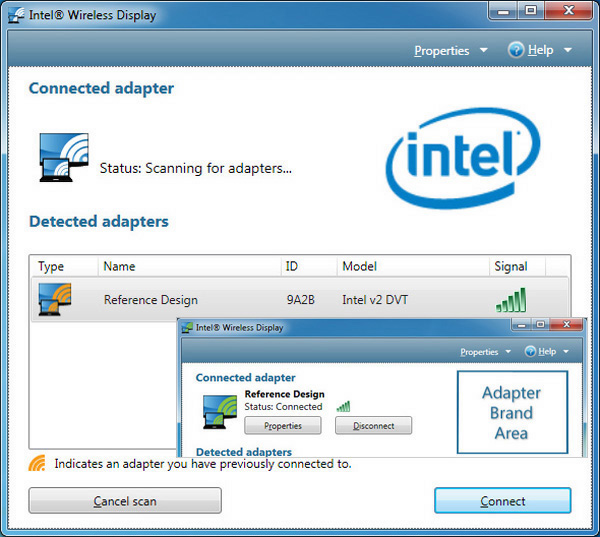The image size is (600, 537).
Task: Expand Properties arrow in small overlay window
Action: pos(508,351)
